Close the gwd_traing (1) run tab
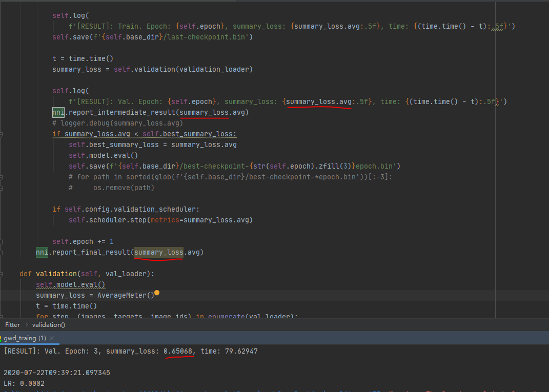The width and height of the screenshot is (549, 392). 52,338
